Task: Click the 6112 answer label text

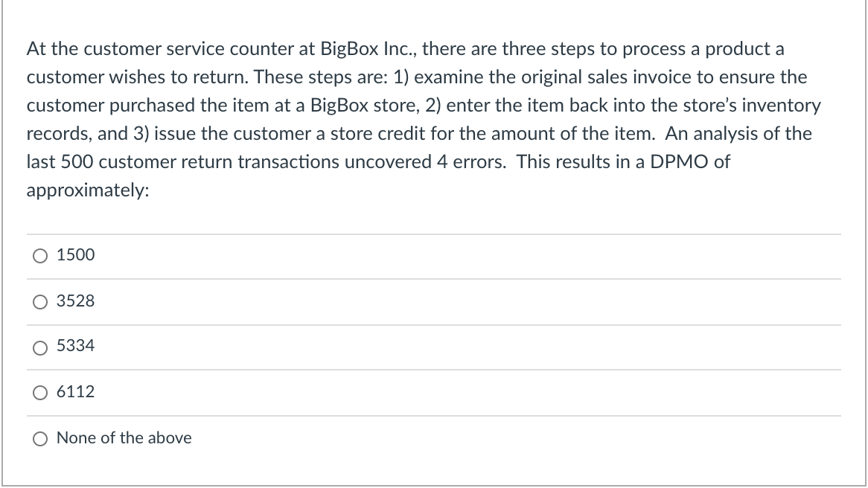Action: [74, 392]
